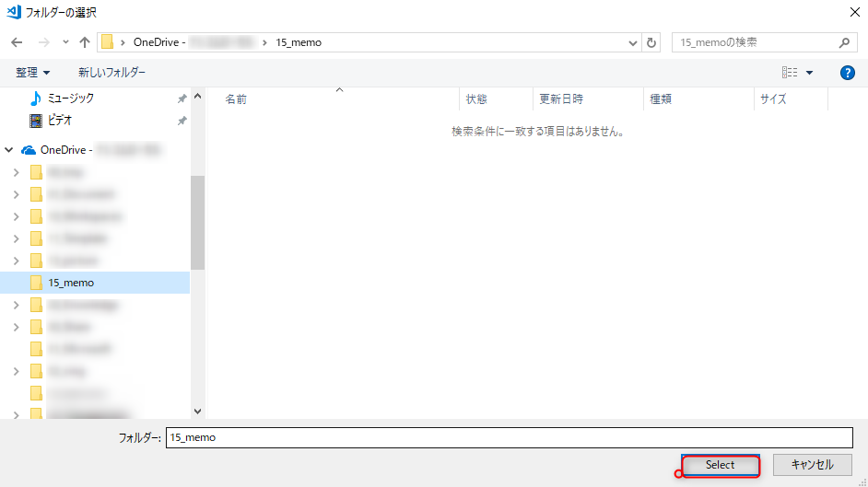Viewport: 868px width, 487px height.
Task: Open the 整理 menu
Action: pyautogui.click(x=32, y=73)
